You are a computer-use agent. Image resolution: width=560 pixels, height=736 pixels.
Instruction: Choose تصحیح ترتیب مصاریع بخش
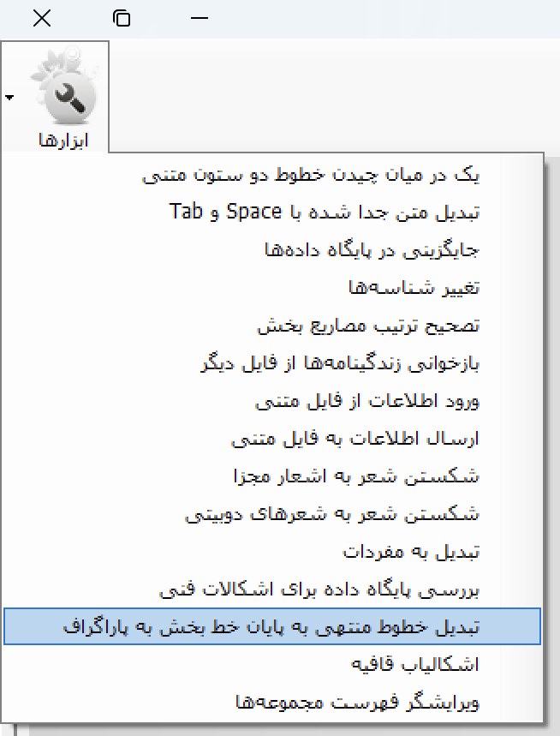tap(272, 326)
